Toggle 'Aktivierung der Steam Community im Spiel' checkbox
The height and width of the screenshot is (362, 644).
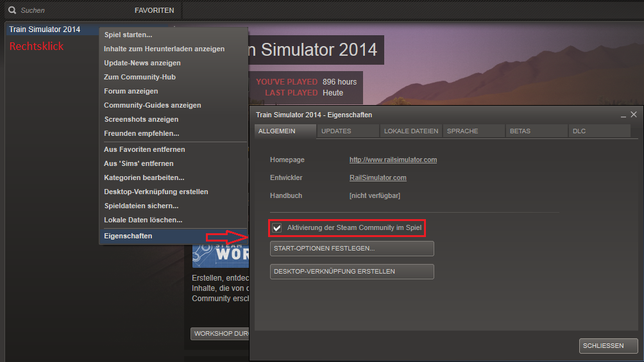coord(277,228)
